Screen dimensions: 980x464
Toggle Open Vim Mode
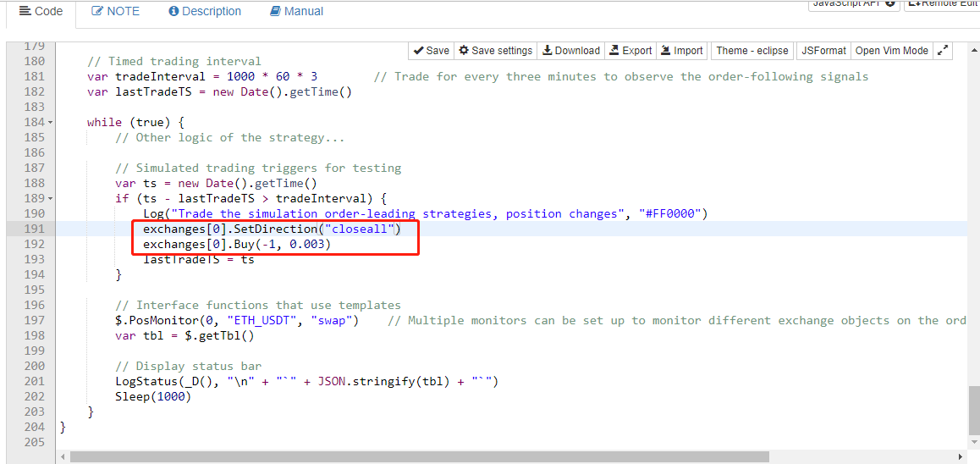click(x=891, y=51)
